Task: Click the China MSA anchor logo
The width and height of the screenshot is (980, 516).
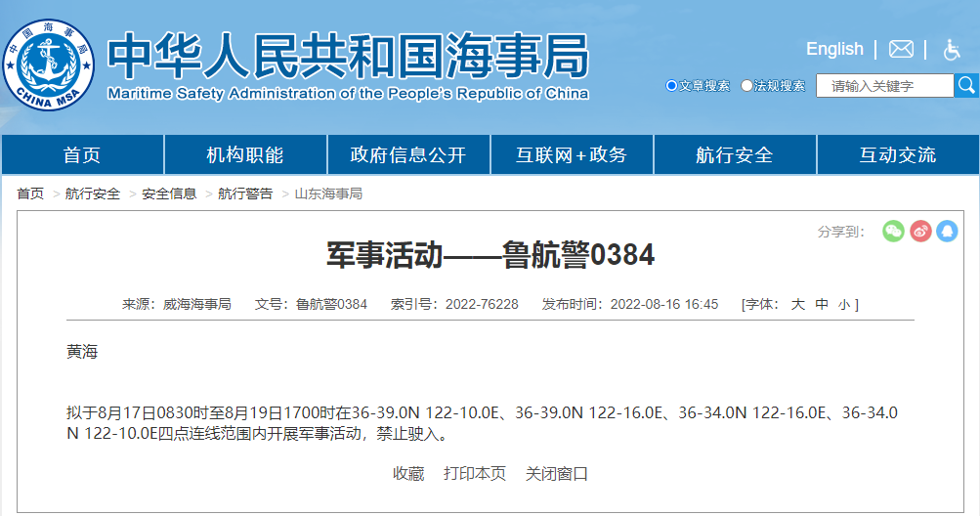Action: (49, 64)
